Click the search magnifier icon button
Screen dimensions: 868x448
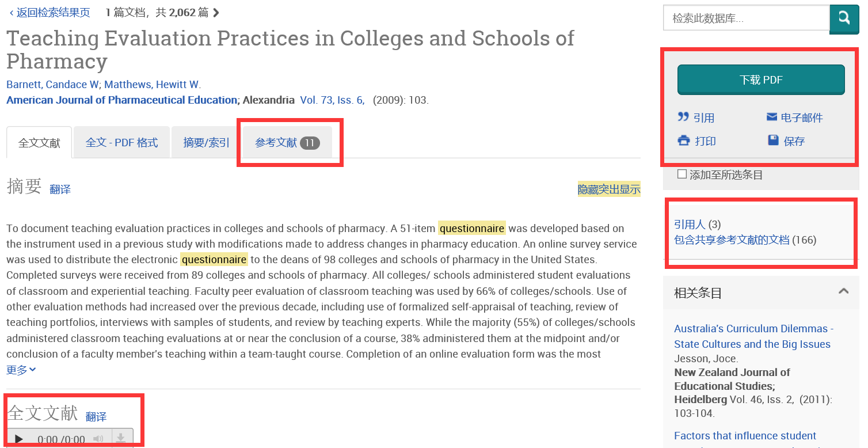[x=844, y=19]
